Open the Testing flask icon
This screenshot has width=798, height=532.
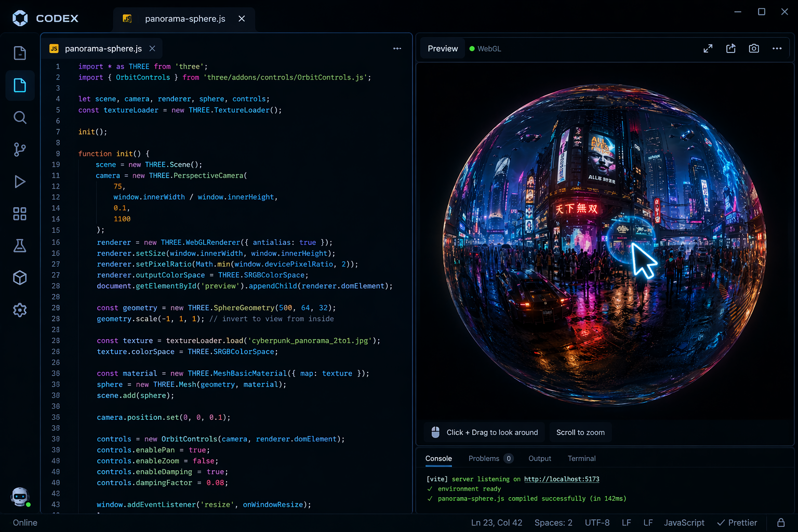tap(20, 246)
